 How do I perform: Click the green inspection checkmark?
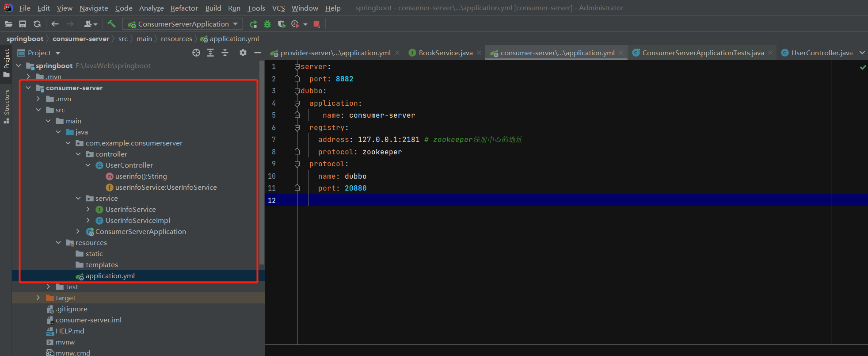tap(863, 67)
